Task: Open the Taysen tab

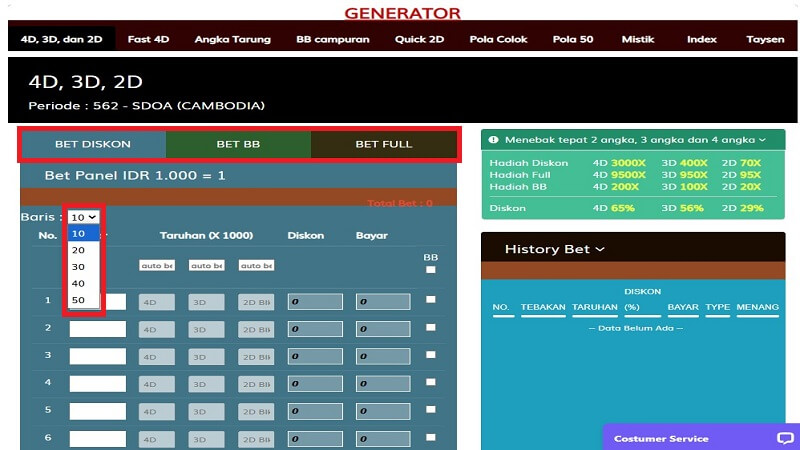Action: click(x=765, y=39)
